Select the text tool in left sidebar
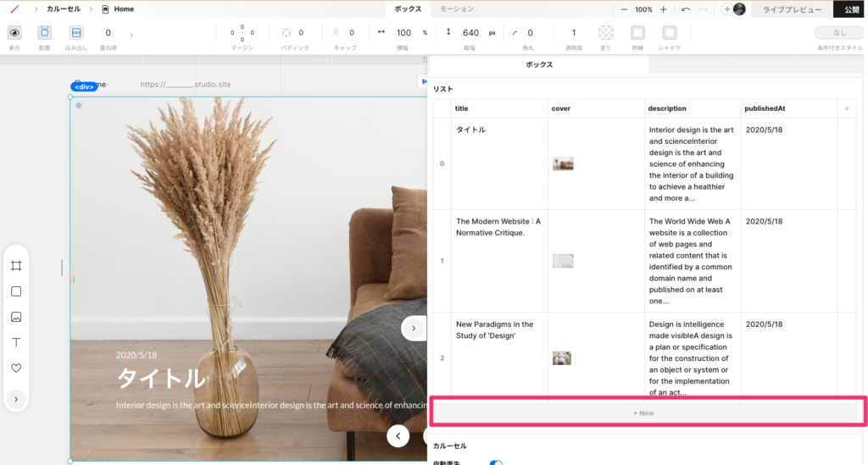The image size is (868, 465). (x=16, y=342)
